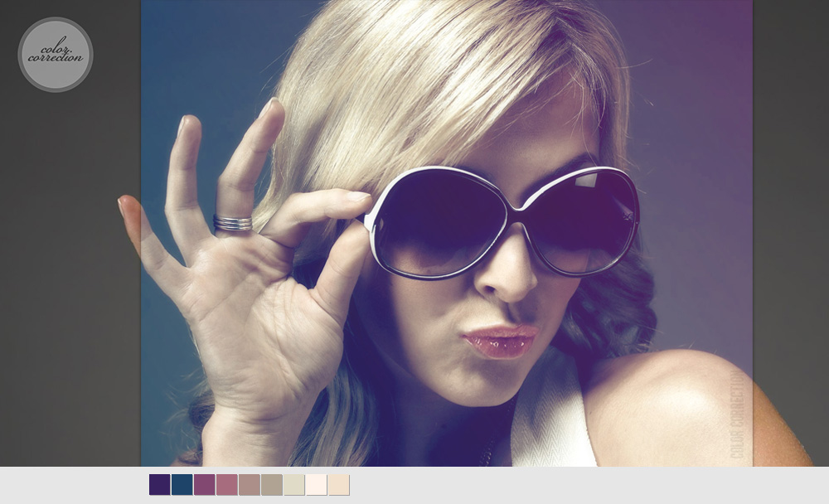Choose the taupe gray color swatch
The image size is (829, 504).
pyautogui.click(x=272, y=485)
